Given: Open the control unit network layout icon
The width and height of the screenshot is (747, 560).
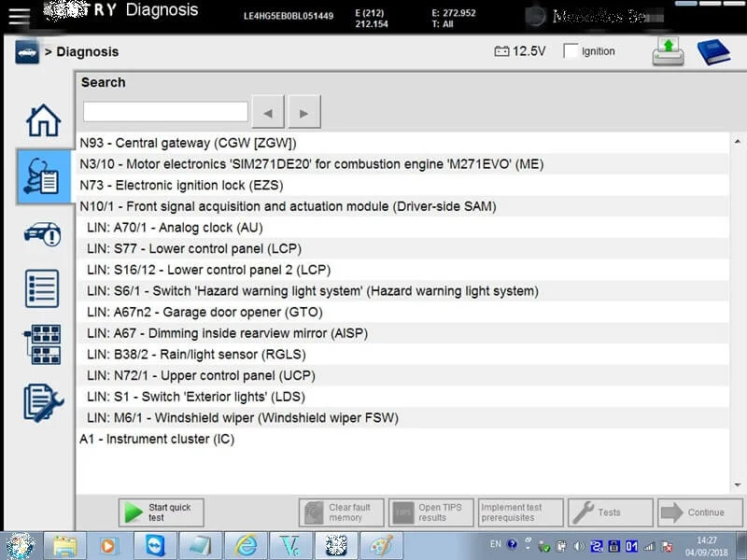Looking at the screenshot, I should 42,344.
